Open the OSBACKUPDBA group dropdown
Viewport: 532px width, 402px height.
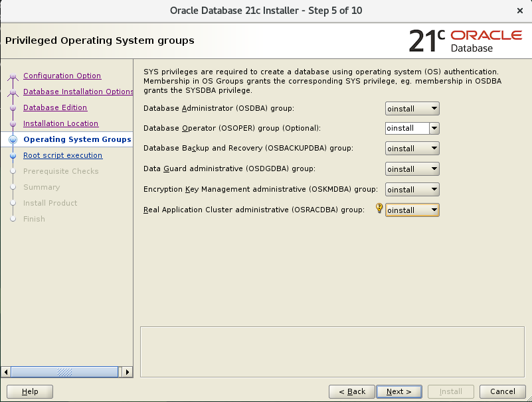tap(412, 149)
